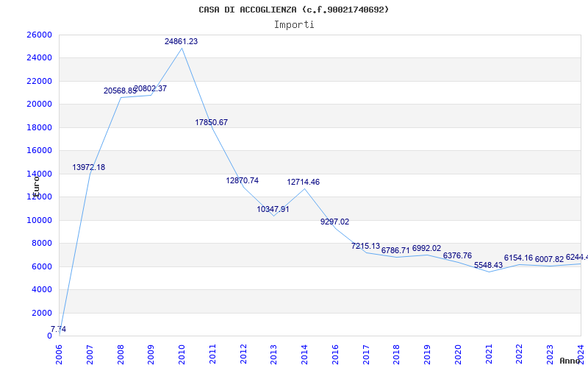Click the y-axis value 10000
This screenshot has height=368, width=588.
click(40, 220)
